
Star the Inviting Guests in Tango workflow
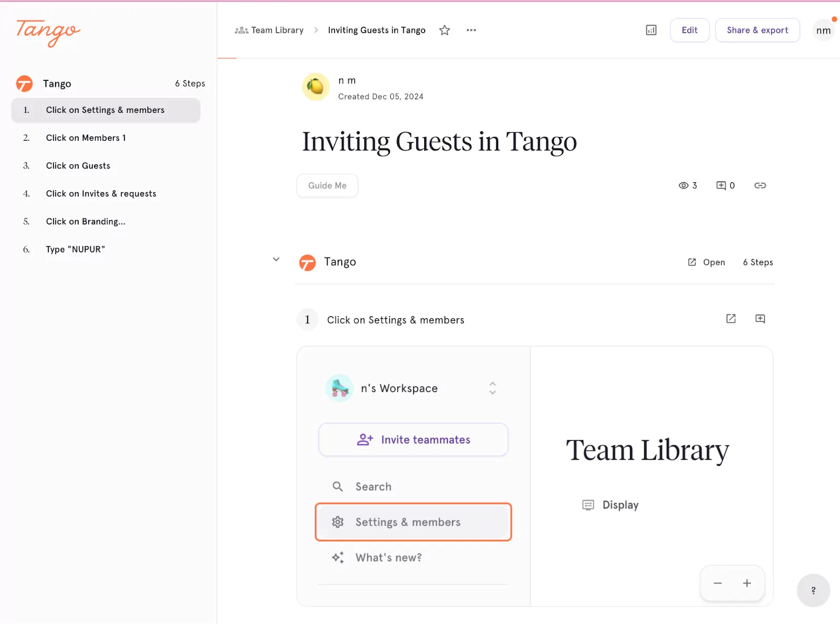point(445,30)
